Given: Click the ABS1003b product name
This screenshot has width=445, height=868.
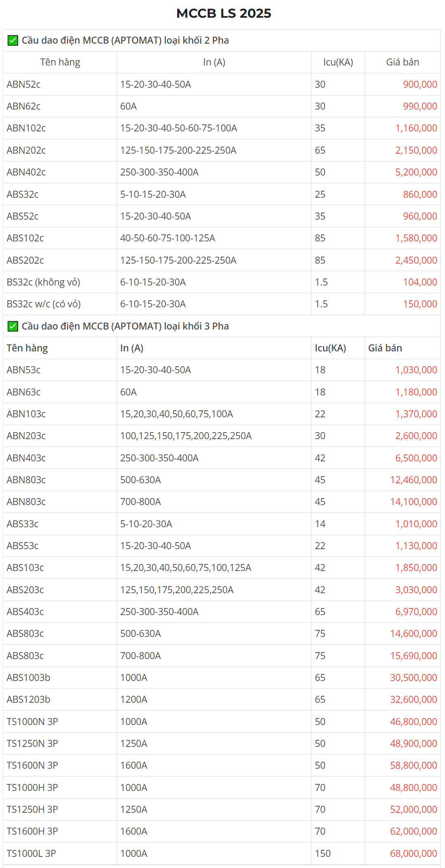Looking at the screenshot, I should [28, 678].
